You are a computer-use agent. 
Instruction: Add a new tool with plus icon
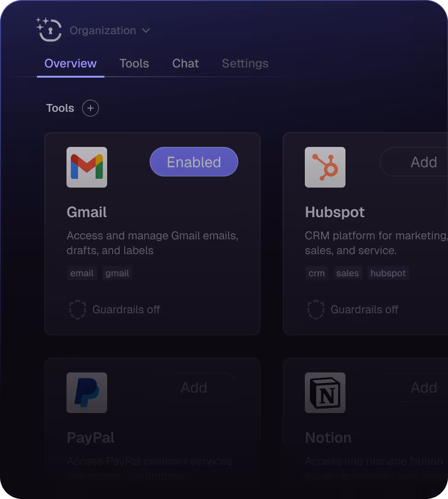[91, 108]
